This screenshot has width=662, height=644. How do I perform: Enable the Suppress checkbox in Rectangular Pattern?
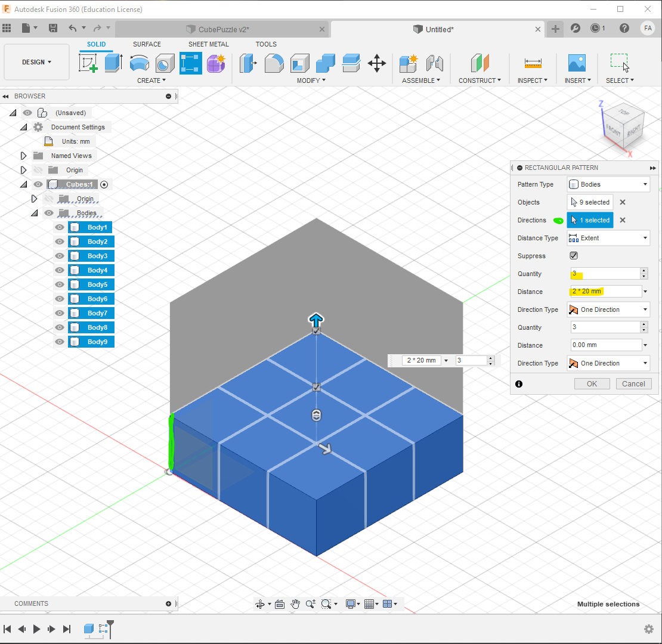pos(573,255)
